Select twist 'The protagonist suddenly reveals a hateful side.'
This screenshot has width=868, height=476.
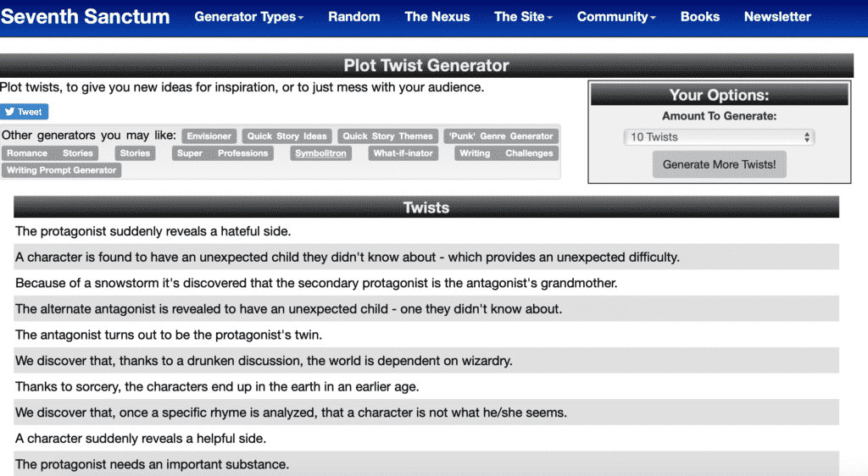pos(426,231)
